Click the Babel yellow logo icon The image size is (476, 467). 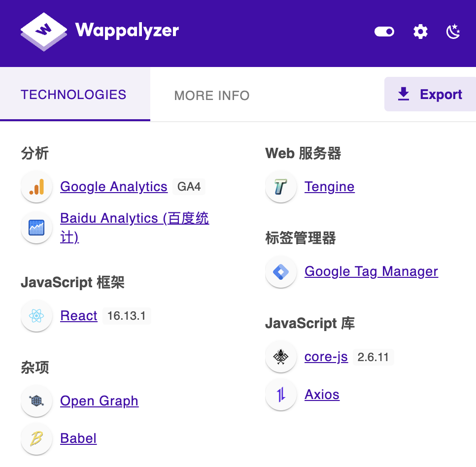coord(37,439)
